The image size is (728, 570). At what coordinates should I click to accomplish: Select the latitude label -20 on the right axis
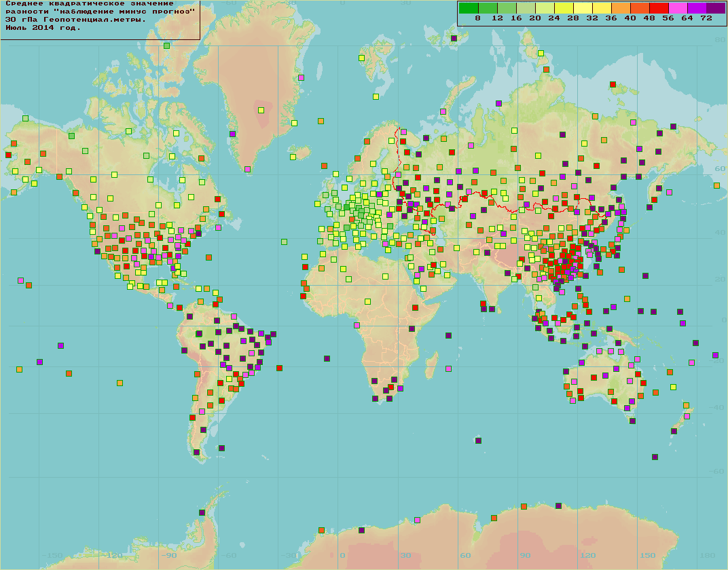[x=717, y=361]
